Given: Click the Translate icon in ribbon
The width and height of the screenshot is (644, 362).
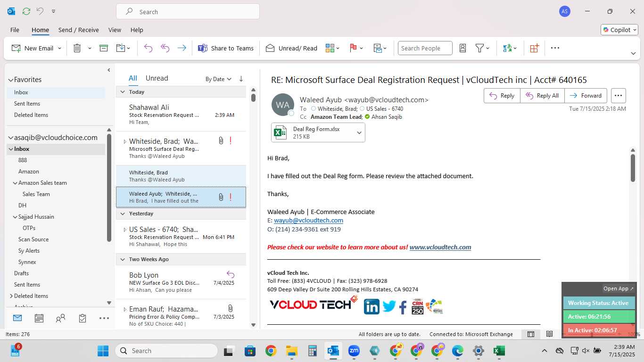Looking at the screenshot, I should (507, 48).
